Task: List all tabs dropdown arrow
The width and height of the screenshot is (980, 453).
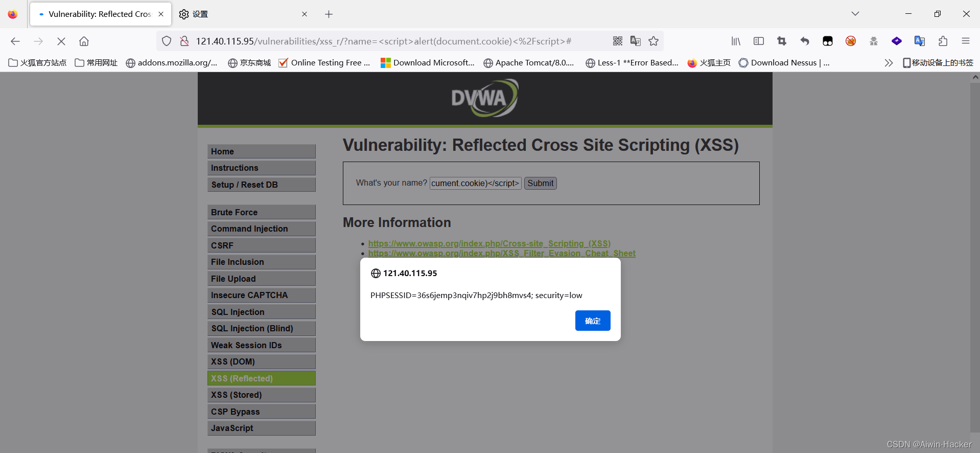Action: [x=855, y=14]
